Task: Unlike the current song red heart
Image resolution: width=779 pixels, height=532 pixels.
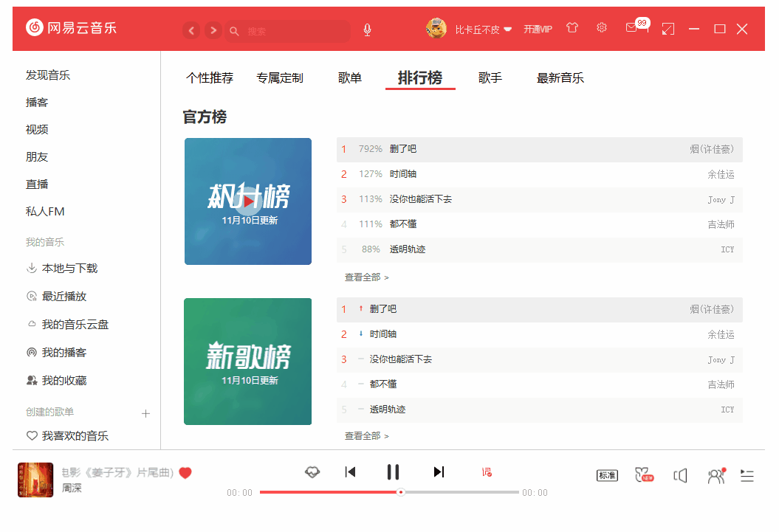Action: (x=185, y=473)
